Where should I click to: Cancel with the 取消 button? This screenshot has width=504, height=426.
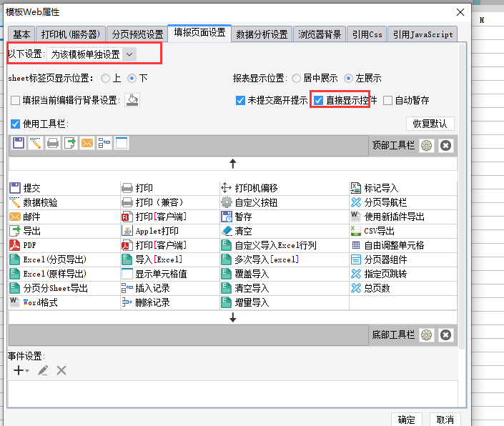(445, 420)
